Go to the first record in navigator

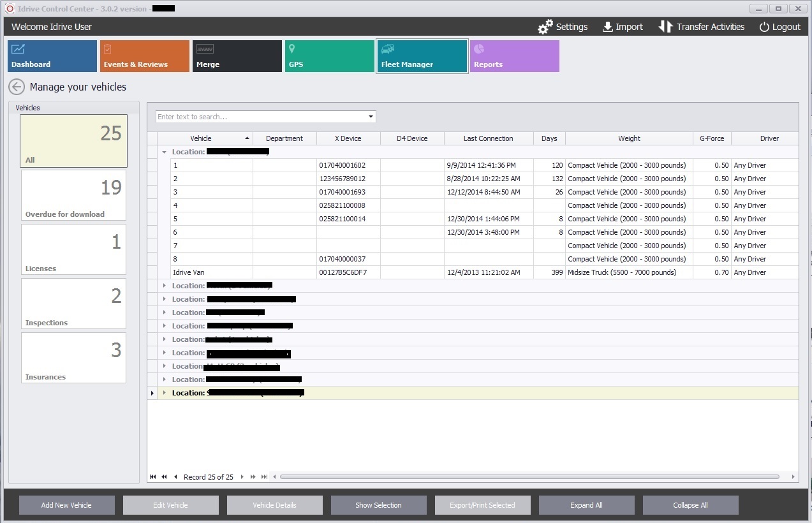click(153, 477)
